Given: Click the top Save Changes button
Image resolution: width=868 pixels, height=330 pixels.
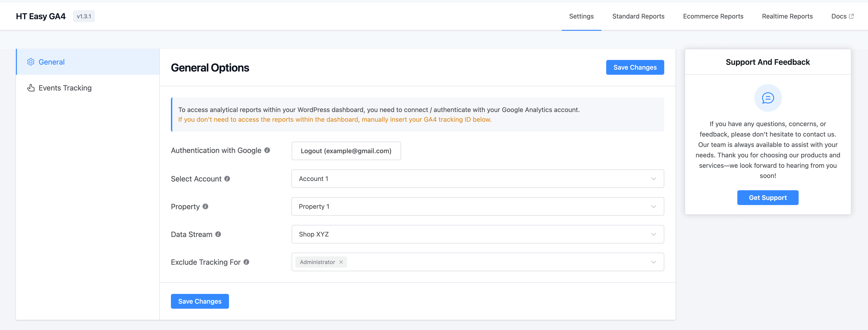Looking at the screenshot, I should pyautogui.click(x=635, y=67).
